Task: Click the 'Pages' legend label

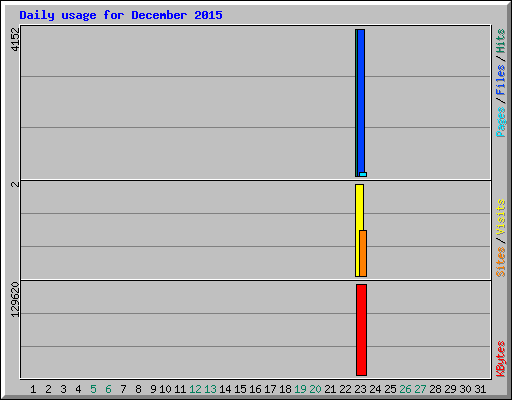Action: click(x=500, y=122)
